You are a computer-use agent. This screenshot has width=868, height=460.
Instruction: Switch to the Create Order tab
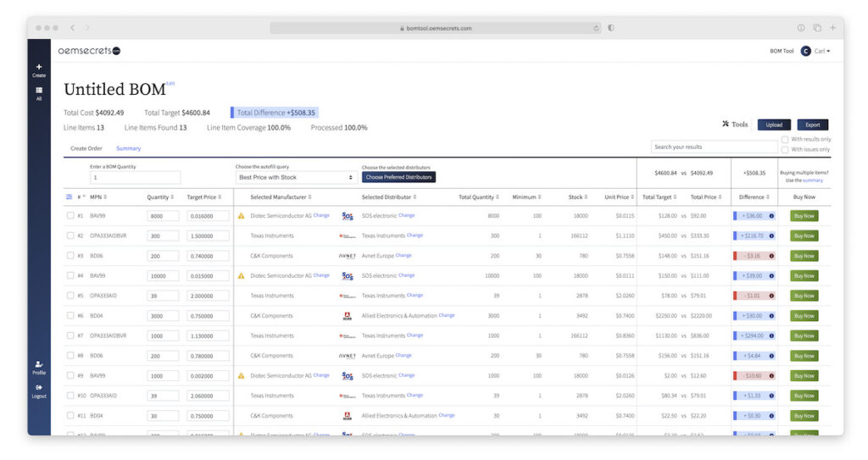[x=86, y=148]
